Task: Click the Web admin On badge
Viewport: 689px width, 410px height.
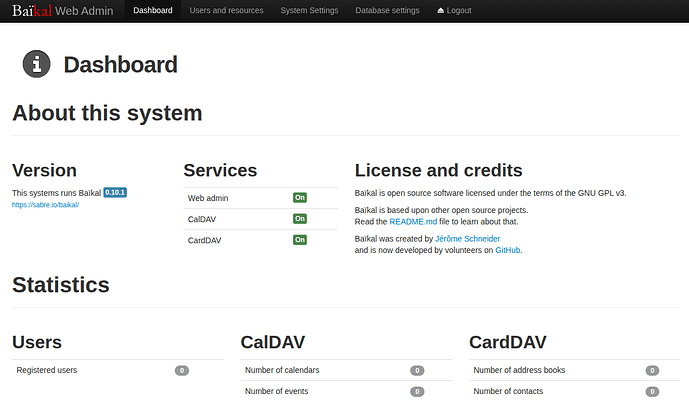Action: (299, 198)
